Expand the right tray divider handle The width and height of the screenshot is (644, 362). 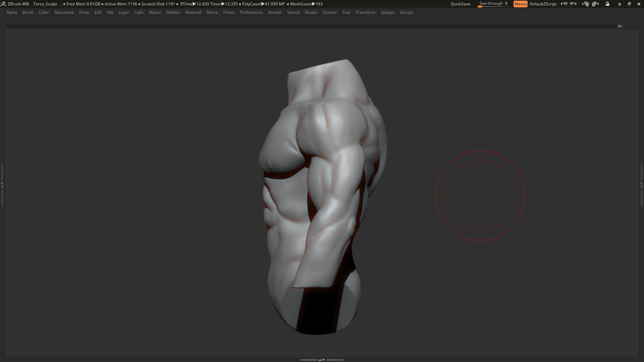click(642, 184)
